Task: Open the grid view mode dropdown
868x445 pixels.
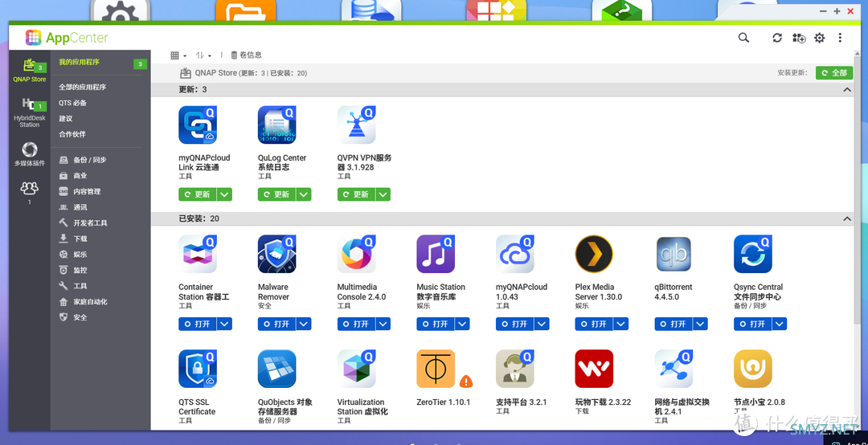Action: tap(178, 55)
